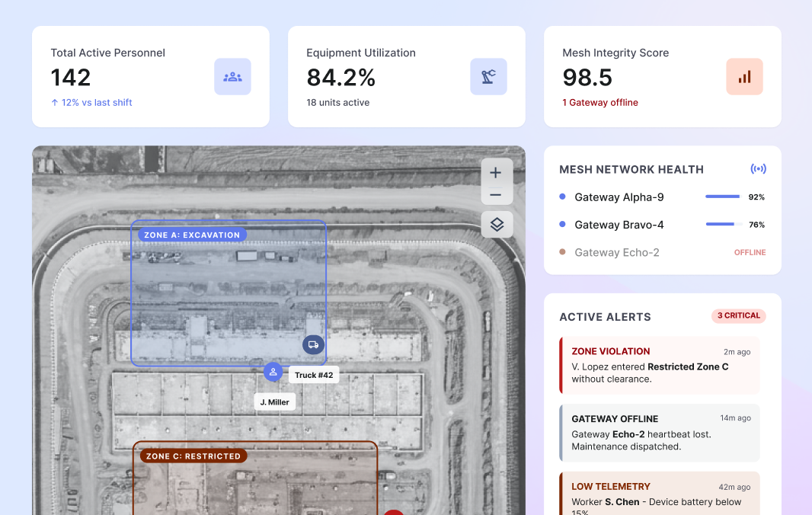Select the Zone A: Excavation label

[192, 235]
